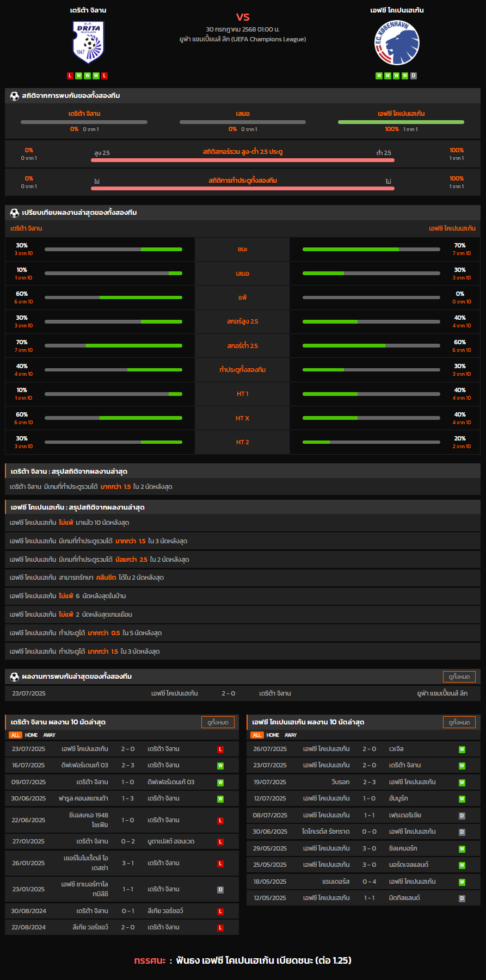
Task: Click the W badge in the 18/05/2025 row
Action: (x=462, y=882)
